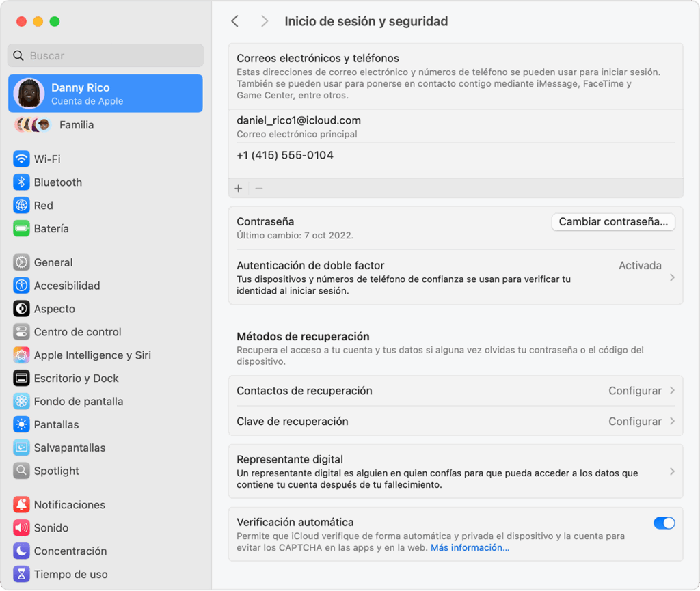
Task: Expand Clave de recuperación chevron
Action: 672,421
